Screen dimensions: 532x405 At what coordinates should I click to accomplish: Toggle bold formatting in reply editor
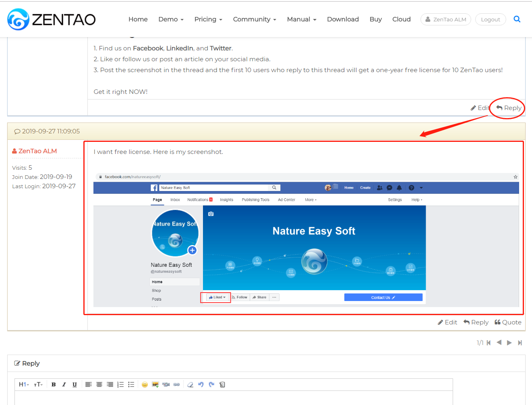[x=54, y=384]
